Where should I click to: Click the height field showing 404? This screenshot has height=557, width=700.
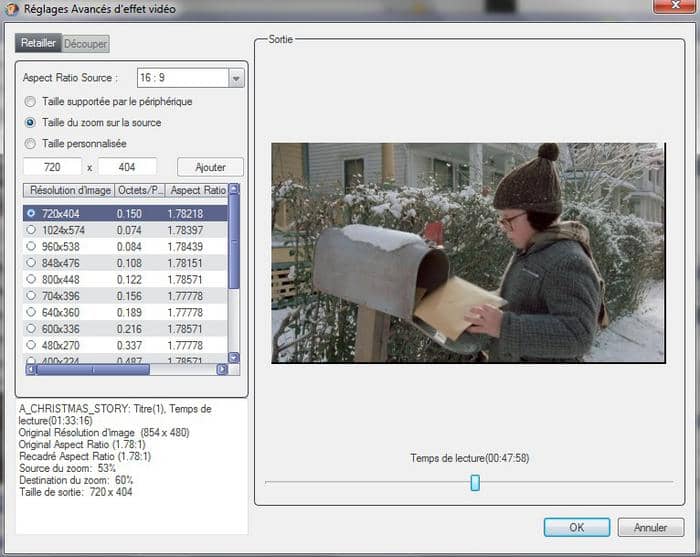click(x=127, y=167)
